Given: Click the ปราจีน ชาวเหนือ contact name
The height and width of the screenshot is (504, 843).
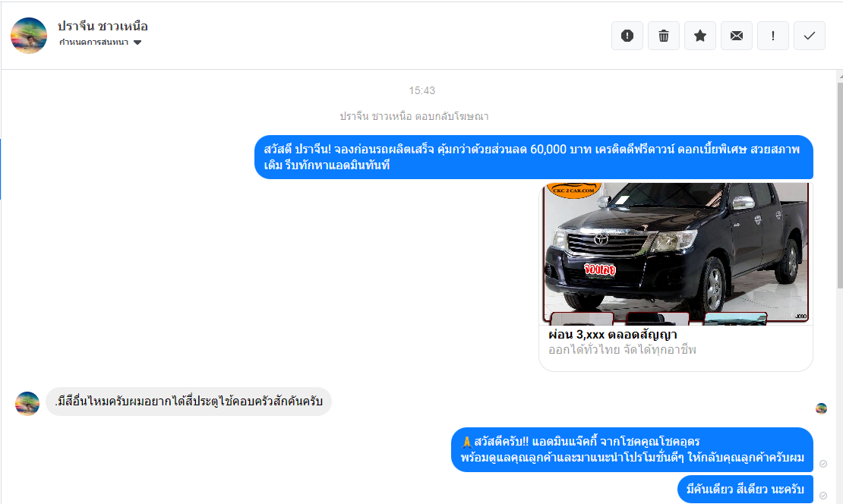Looking at the screenshot, I should coord(103,26).
